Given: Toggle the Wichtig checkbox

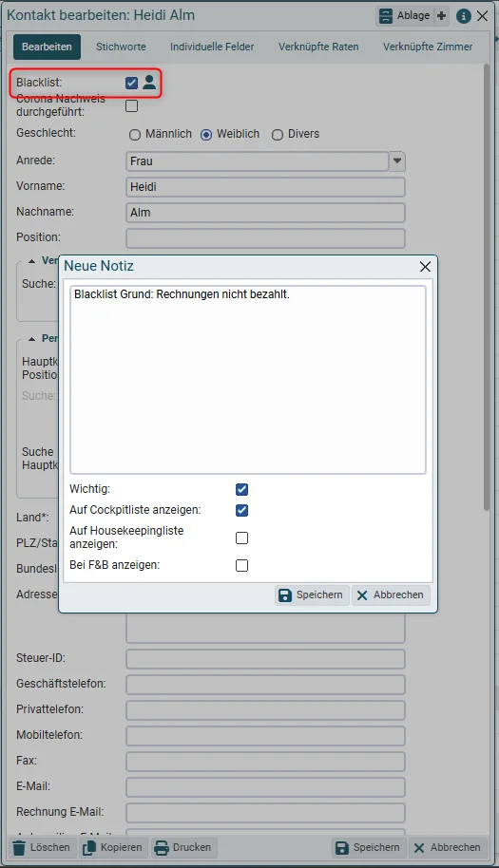Looking at the screenshot, I should click(x=242, y=489).
